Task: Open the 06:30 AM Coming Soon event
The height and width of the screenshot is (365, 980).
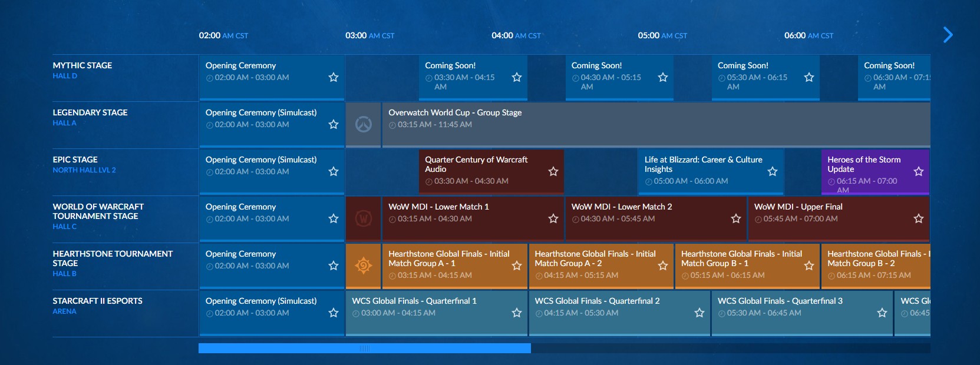Action: pyautogui.click(x=894, y=77)
